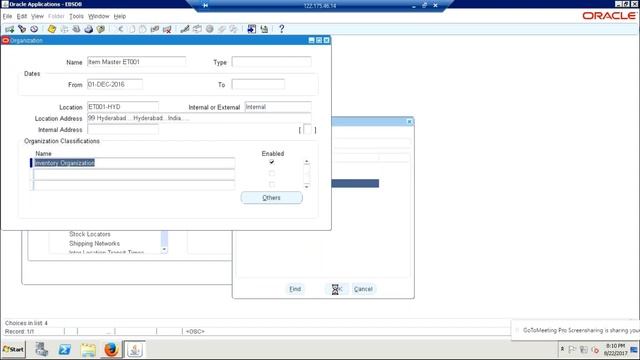Click the Internal or External field
This screenshot has height=360, width=640.
(x=278, y=107)
